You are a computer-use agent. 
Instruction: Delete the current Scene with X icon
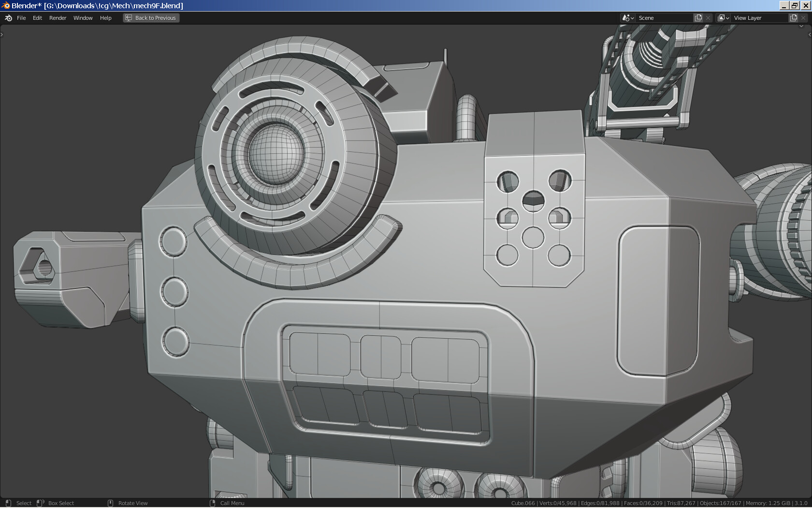point(708,18)
